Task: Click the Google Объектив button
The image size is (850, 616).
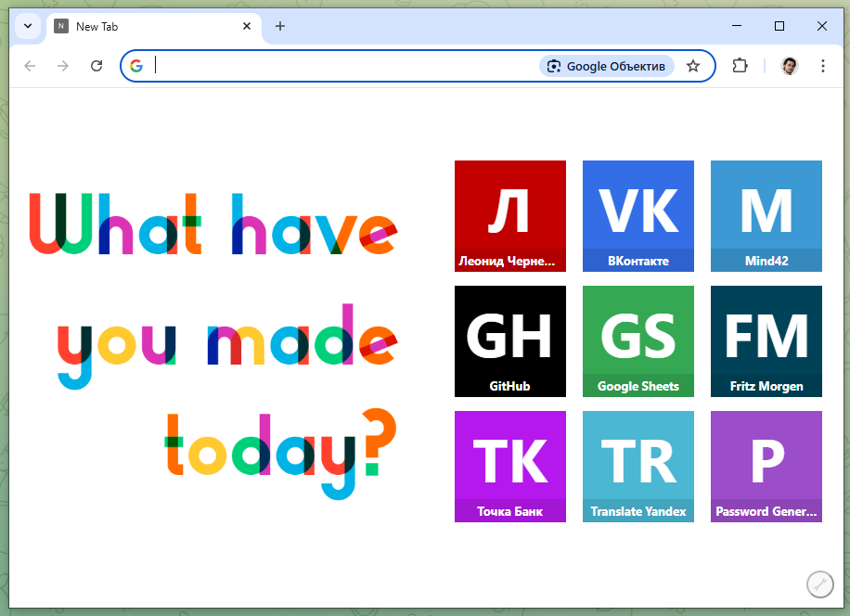Action: 607,66
